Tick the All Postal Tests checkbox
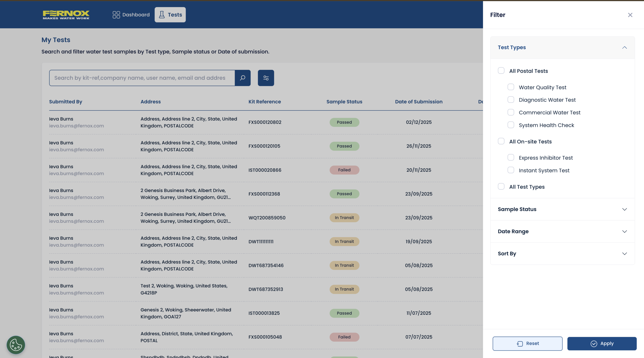Viewport: 644px width, 358px height. (501, 71)
